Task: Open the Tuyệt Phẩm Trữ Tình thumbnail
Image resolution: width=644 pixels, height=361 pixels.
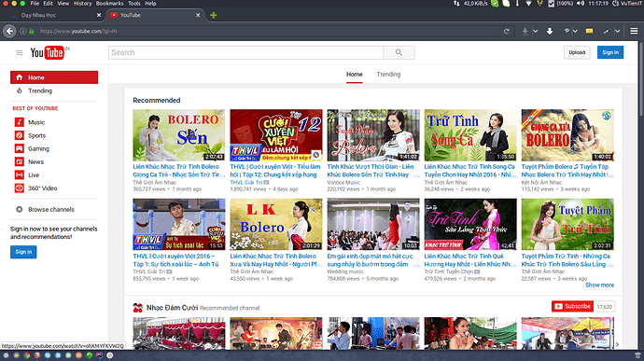Action: click(567, 224)
